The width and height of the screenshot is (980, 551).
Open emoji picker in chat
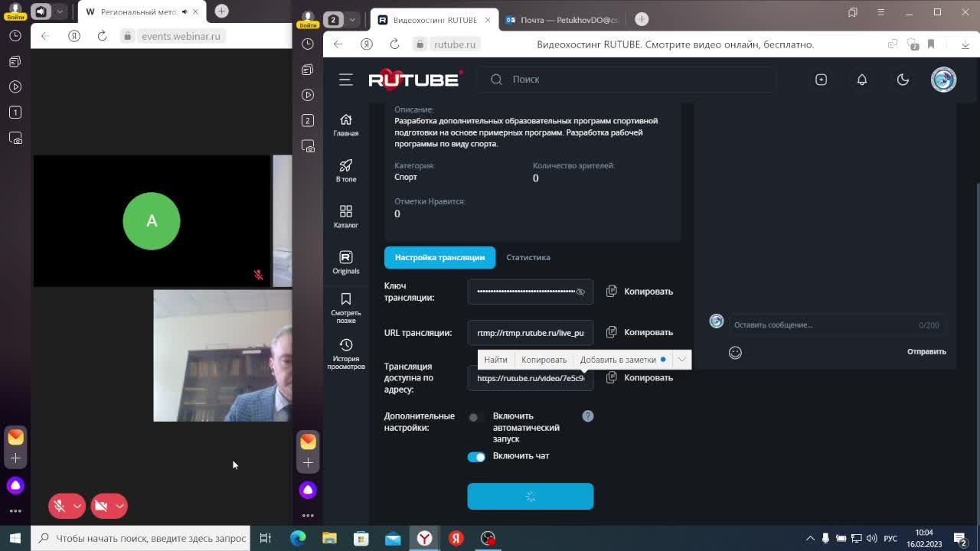[x=735, y=352]
